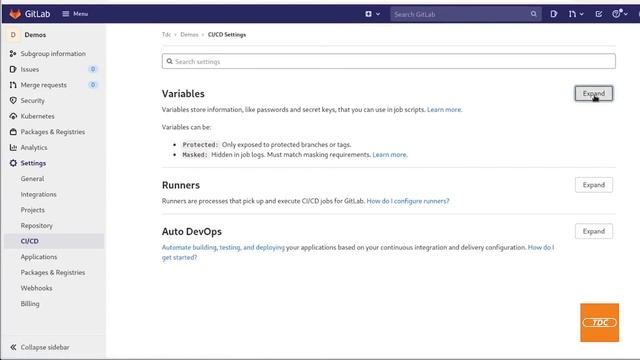
Task: Open Projects settings sub-item
Action: coord(33,210)
